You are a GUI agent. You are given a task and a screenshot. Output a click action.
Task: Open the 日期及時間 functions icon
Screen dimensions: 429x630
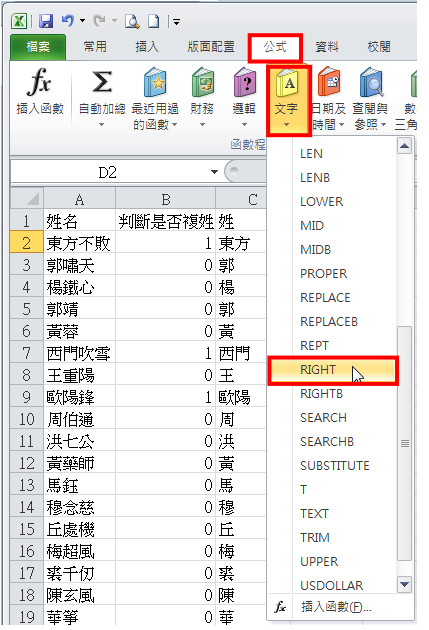tap(329, 82)
